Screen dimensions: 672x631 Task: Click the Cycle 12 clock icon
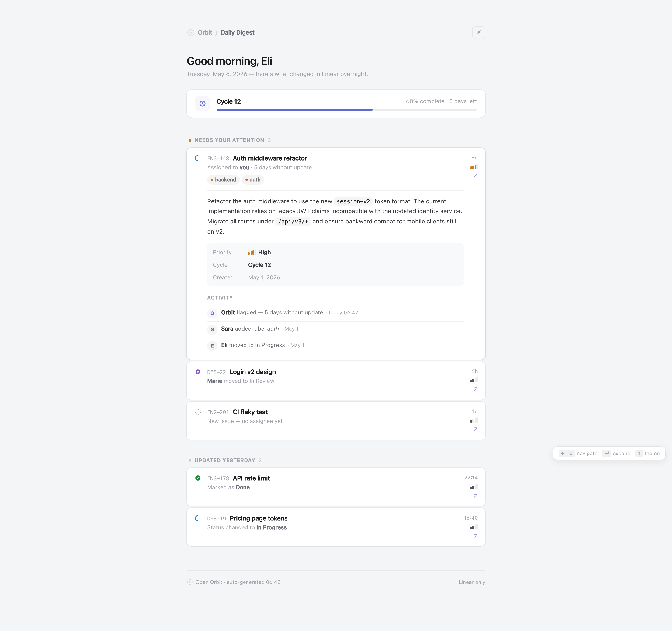(203, 103)
